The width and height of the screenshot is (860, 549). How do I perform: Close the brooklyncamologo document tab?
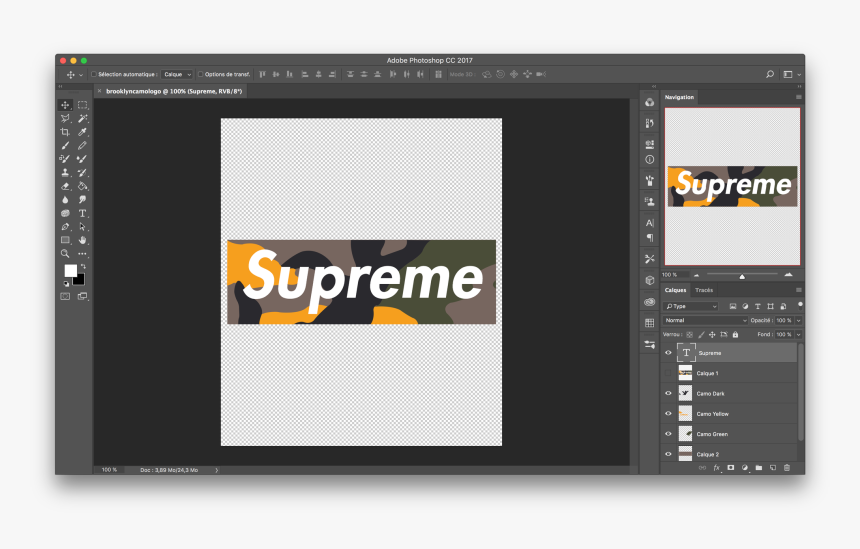(x=99, y=91)
